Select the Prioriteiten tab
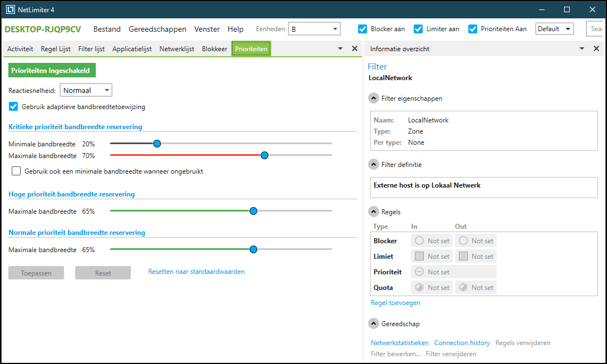Viewport: 607px width, 364px height. [251, 49]
